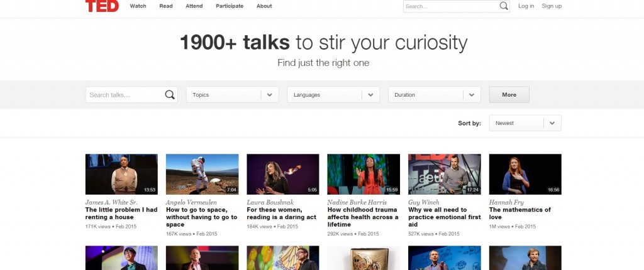Image resolution: width=644 pixels, height=270 pixels.
Task: Click speaker name Angelo Vermeulen
Action: tap(191, 202)
